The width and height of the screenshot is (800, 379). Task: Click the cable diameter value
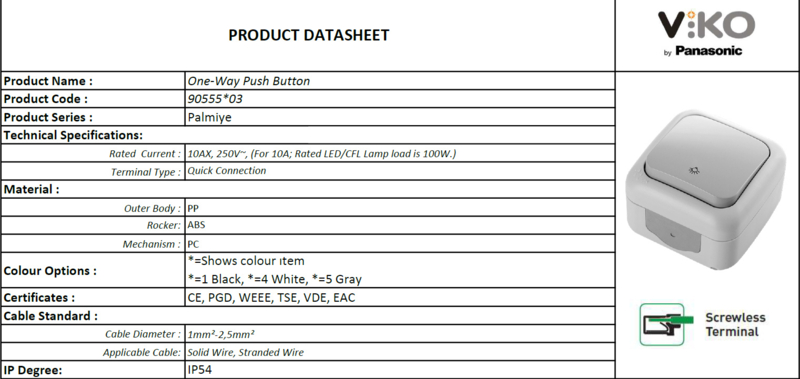pos(221,335)
